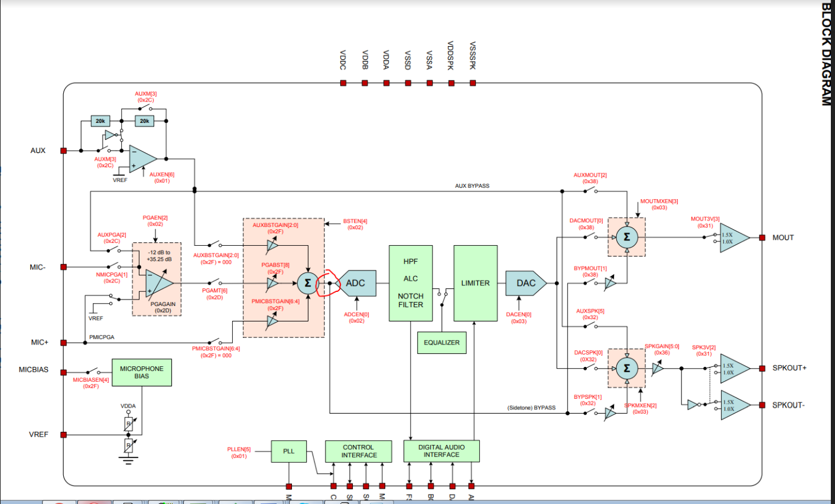
Task: Click the SPKGAIN[5:0] register label
Action: tap(662, 349)
